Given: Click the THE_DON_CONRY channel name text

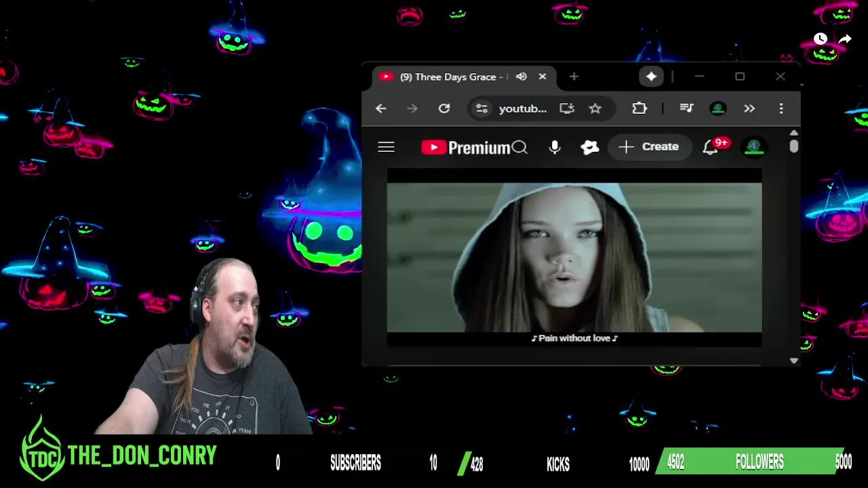Looking at the screenshot, I should coord(142,456).
